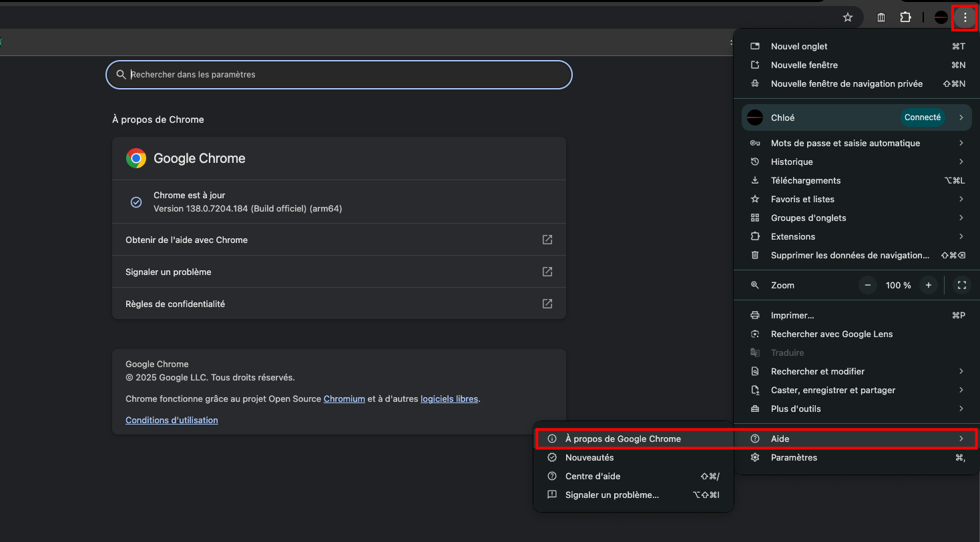Increase zoom with the plus button
This screenshot has width=980, height=542.
(x=928, y=285)
